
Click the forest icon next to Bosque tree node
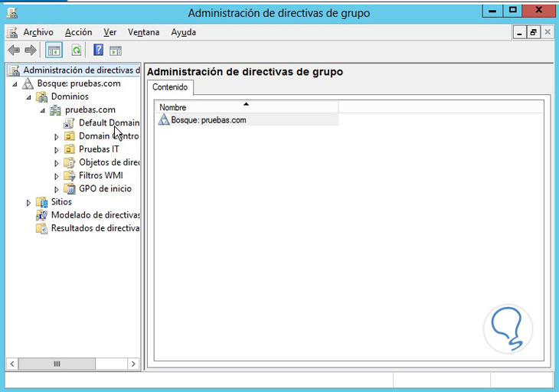28,83
